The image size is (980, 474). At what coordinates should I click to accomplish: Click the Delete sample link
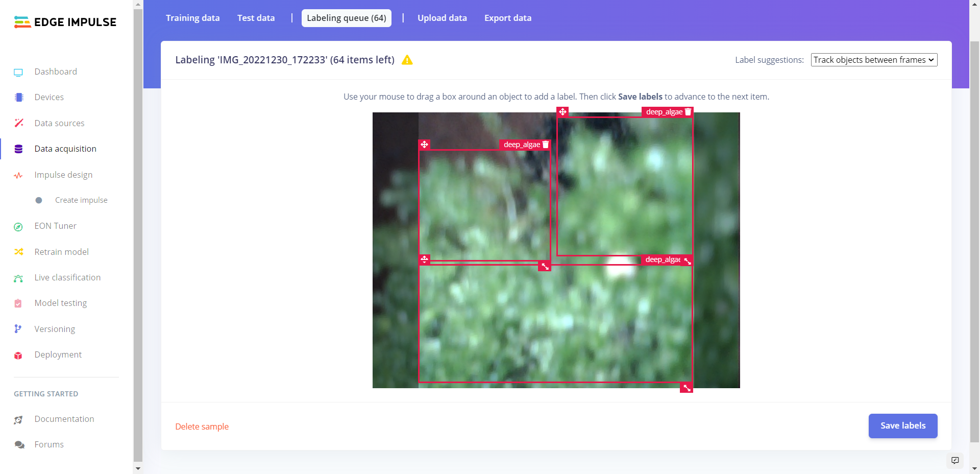(x=202, y=426)
